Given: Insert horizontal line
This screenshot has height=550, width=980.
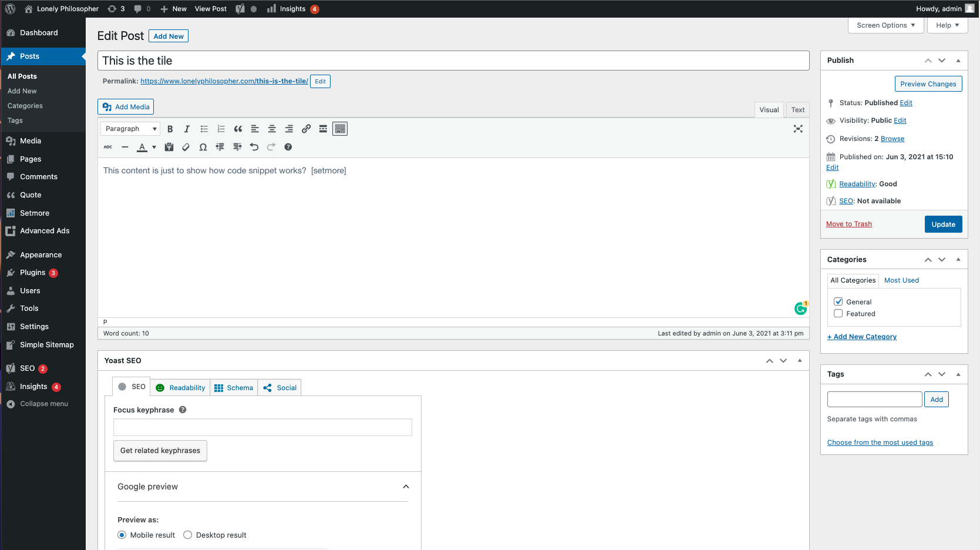Looking at the screenshot, I should (125, 147).
